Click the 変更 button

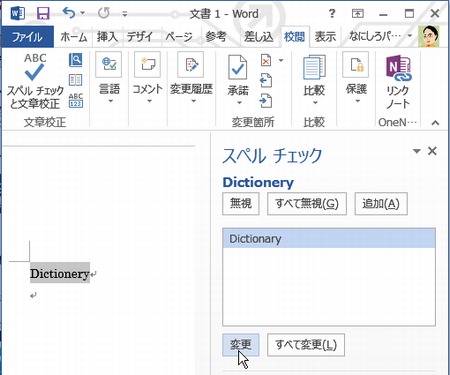point(241,345)
